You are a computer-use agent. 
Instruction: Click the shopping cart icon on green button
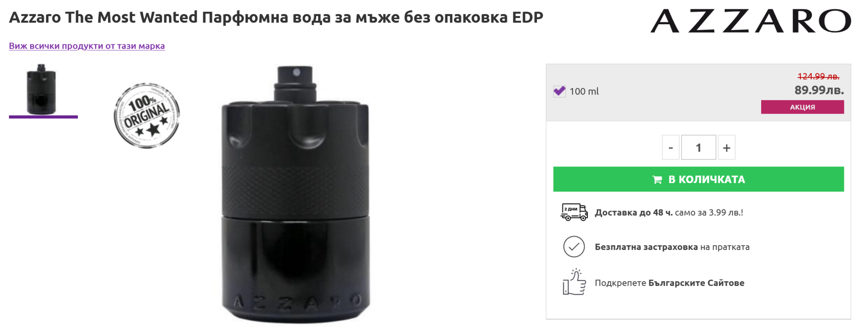point(657,180)
